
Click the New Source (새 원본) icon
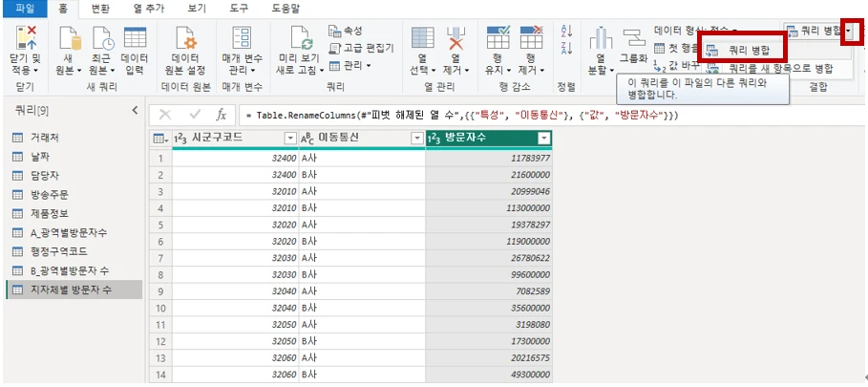(x=69, y=38)
